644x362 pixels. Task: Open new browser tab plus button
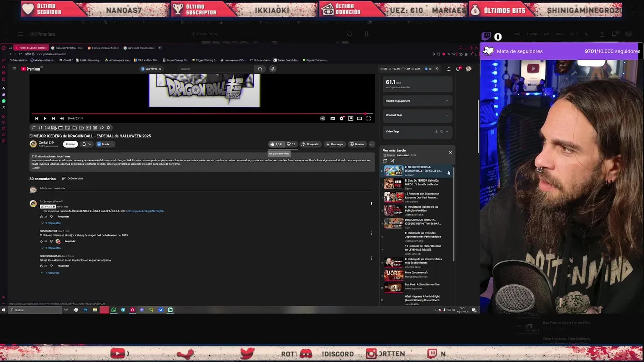click(160, 48)
